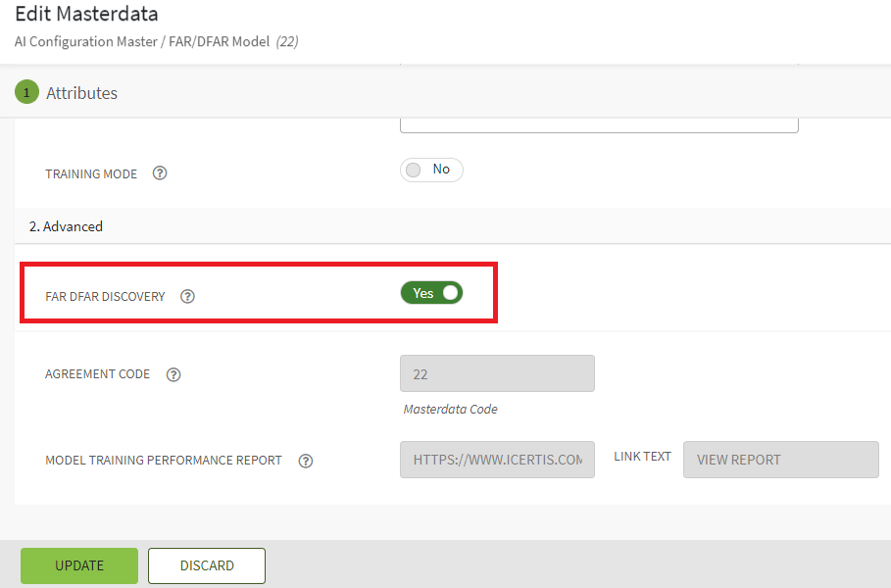
Task: Turn off the FAR DFAR Discovery toggle
Action: coord(431,293)
